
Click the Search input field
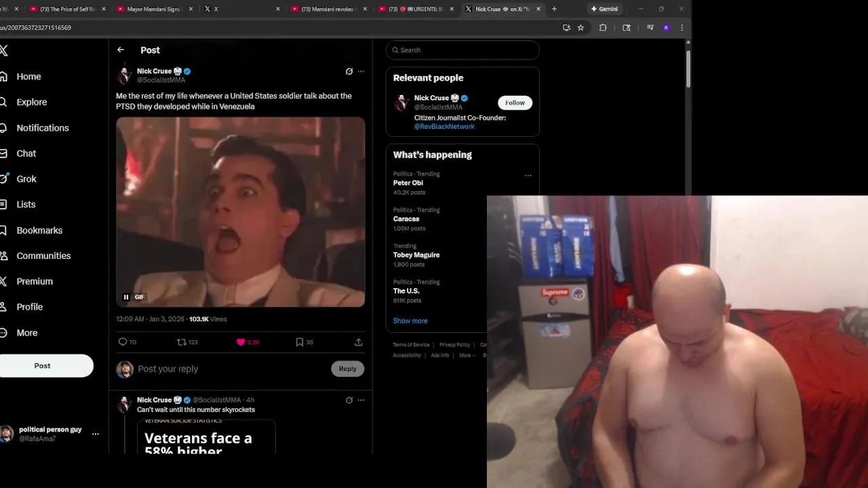pyautogui.click(x=462, y=50)
